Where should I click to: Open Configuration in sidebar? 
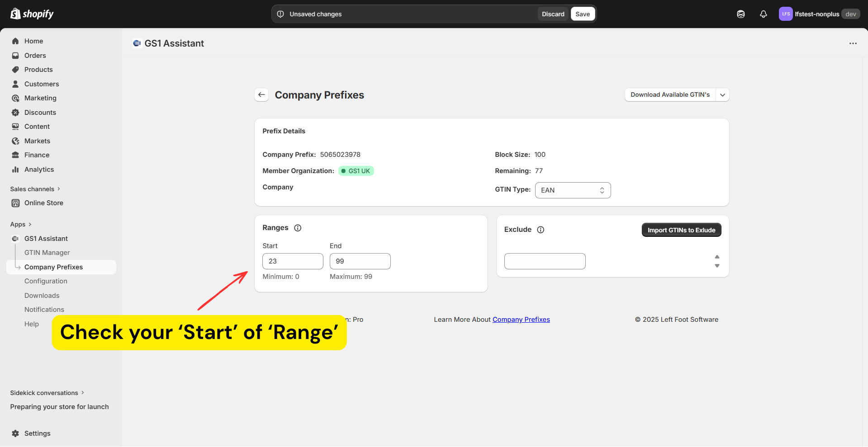pyautogui.click(x=46, y=281)
